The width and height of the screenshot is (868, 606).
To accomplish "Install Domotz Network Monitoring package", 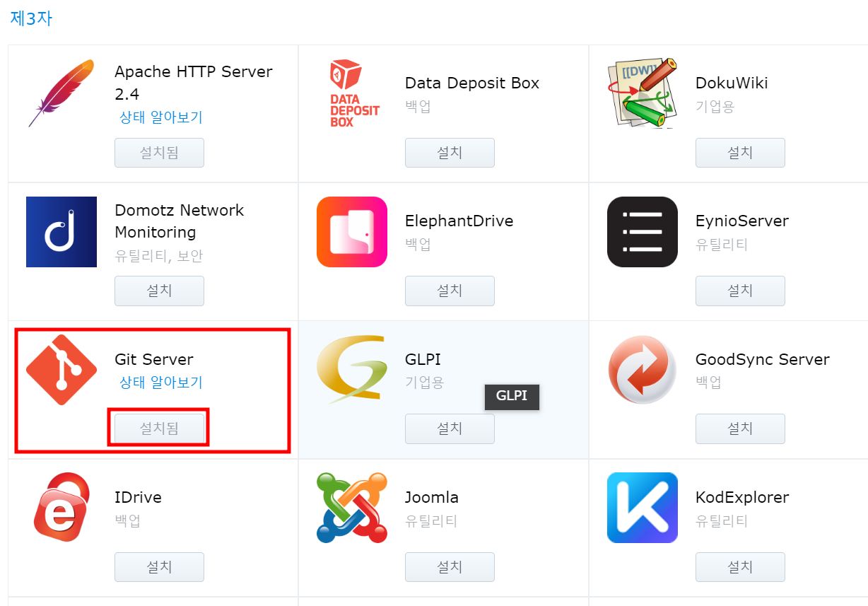I will coord(159,291).
